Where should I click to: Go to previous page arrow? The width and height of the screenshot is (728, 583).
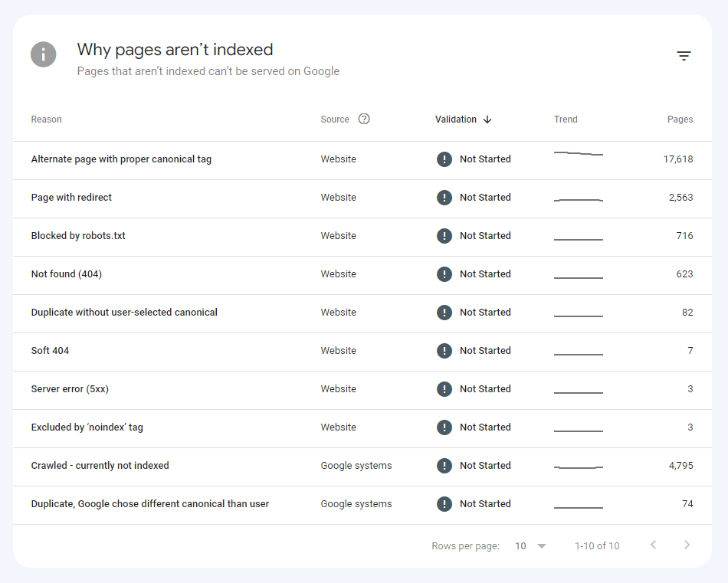653,545
